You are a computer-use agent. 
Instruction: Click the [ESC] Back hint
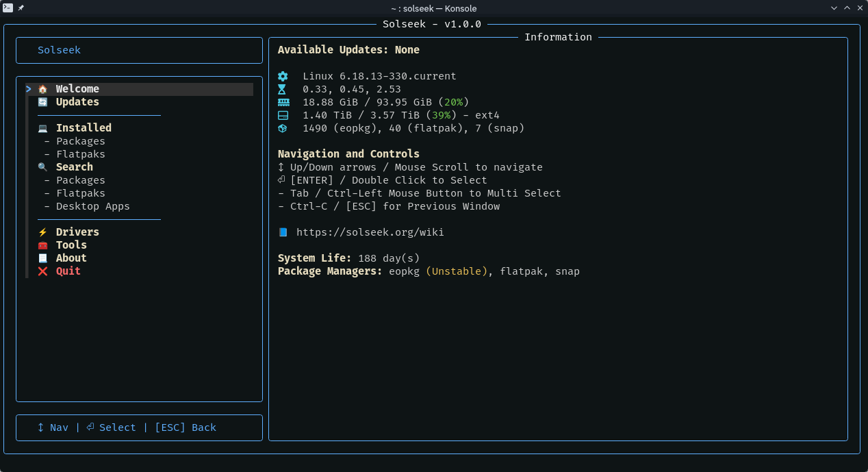coord(186,427)
